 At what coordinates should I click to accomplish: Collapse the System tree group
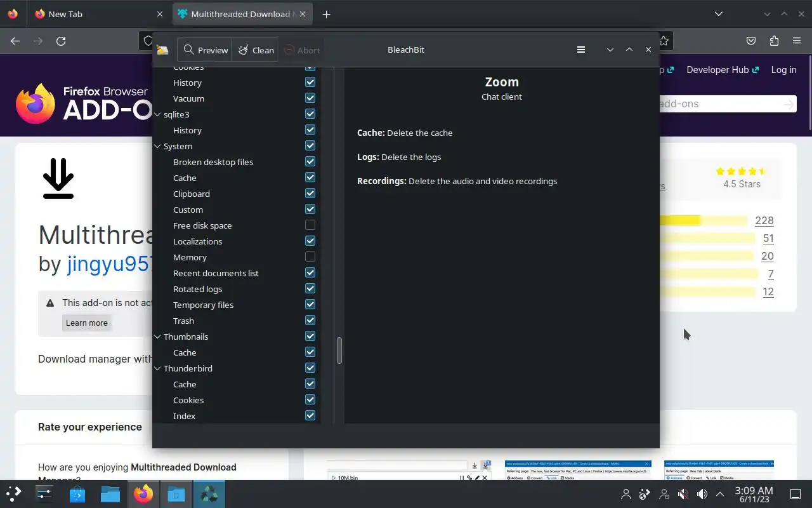click(x=158, y=146)
